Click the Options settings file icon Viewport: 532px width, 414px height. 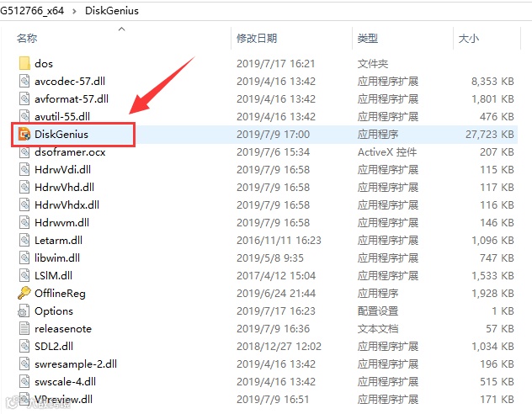click(24, 311)
